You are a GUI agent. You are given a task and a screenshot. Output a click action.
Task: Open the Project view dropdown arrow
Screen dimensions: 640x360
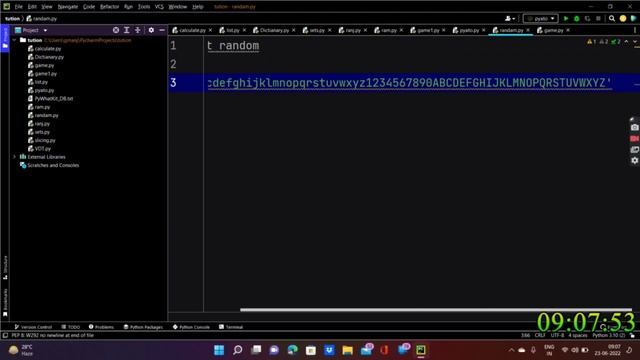coord(45,30)
